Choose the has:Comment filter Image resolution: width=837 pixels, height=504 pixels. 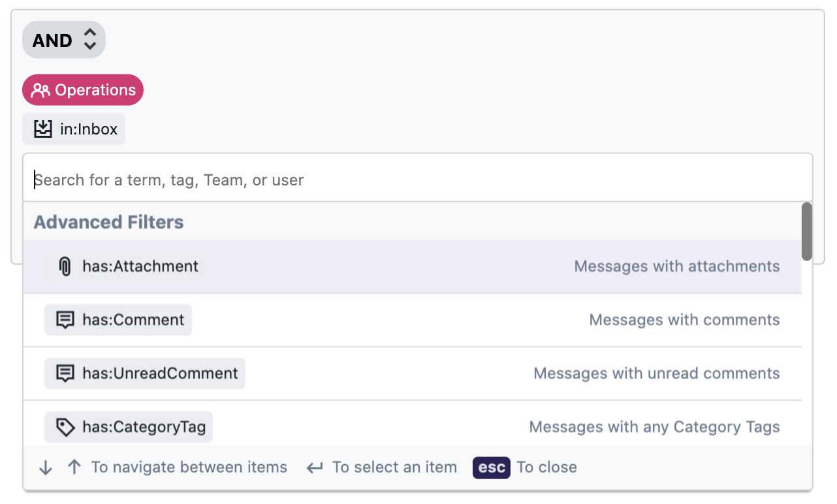click(412, 320)
